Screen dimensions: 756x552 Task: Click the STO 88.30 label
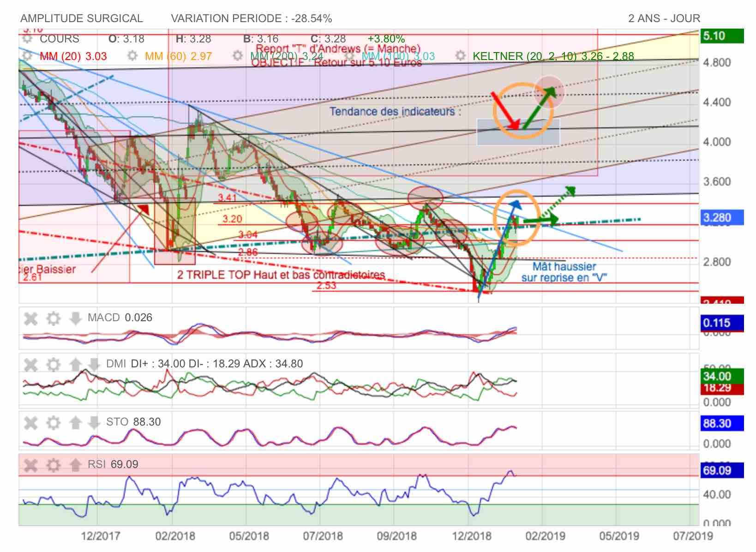[x=133, y=422]
